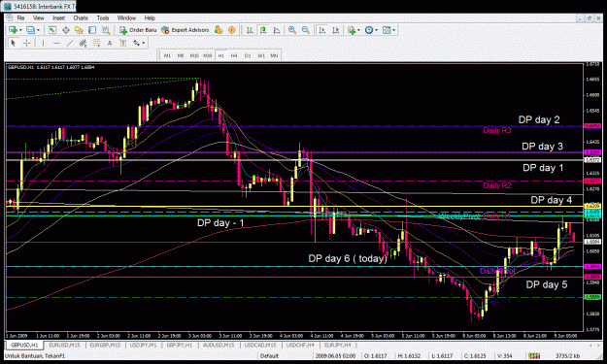Zoom out of the chart

[x=305, y=30]
